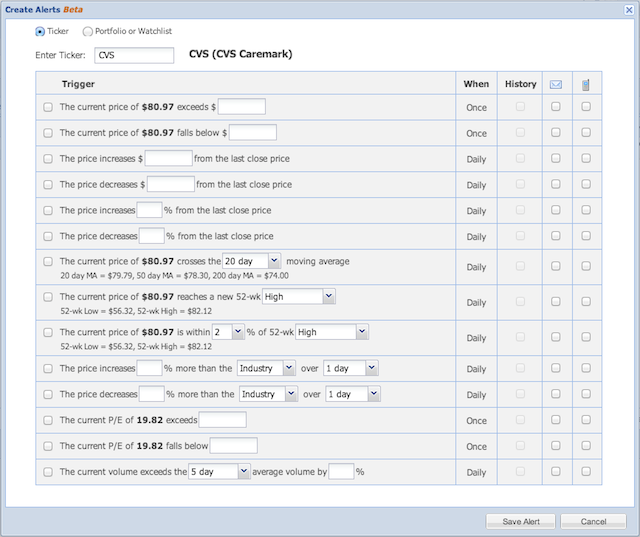Enable the crosses moving average trigger checkbox
640x537 pixels.
tap(48, 261)
